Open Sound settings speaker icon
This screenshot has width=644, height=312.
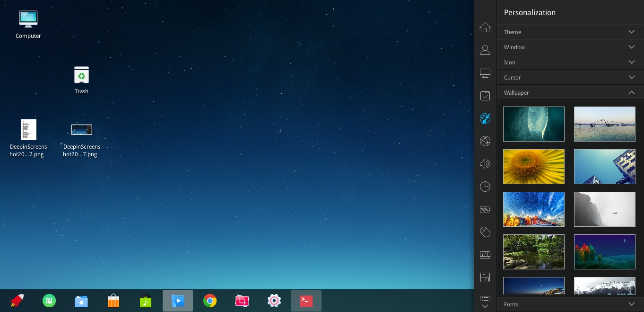485,164
